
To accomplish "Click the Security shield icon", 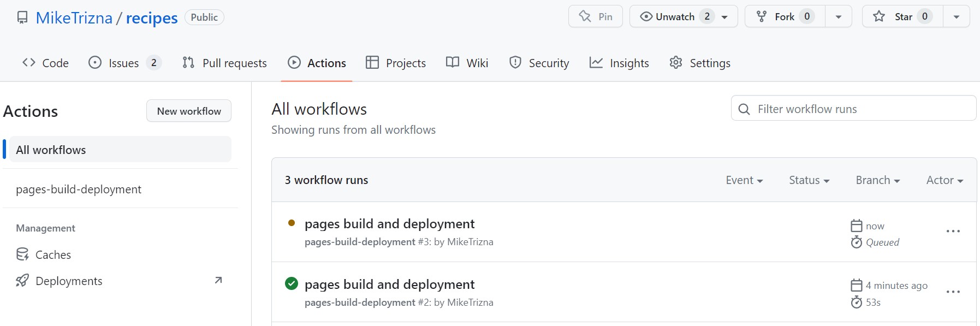I will tap(515, 63).
